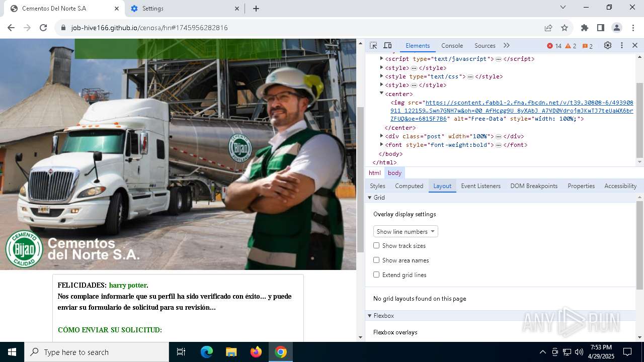Collapse the center element node
The image size is (644, 362).
coord(381,94)
